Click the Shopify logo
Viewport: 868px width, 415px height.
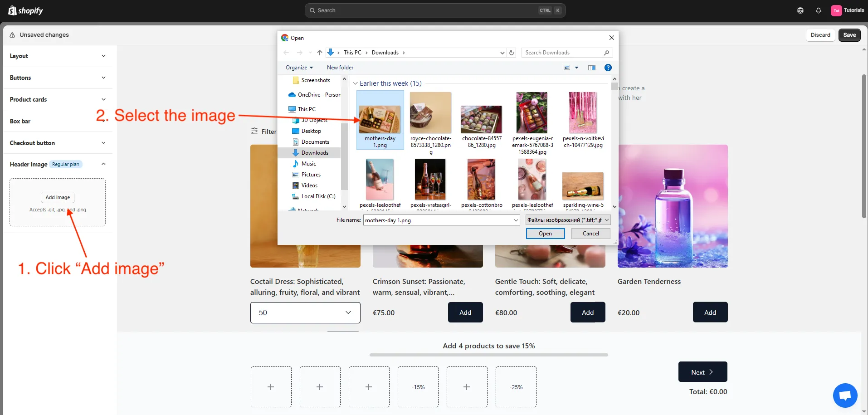[x=25, y=10]
